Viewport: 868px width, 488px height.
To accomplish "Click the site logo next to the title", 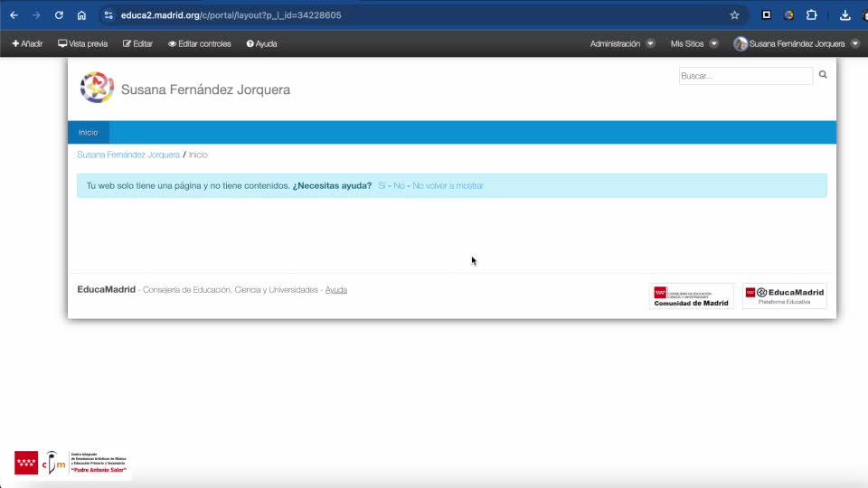I will tap(97, 88).
